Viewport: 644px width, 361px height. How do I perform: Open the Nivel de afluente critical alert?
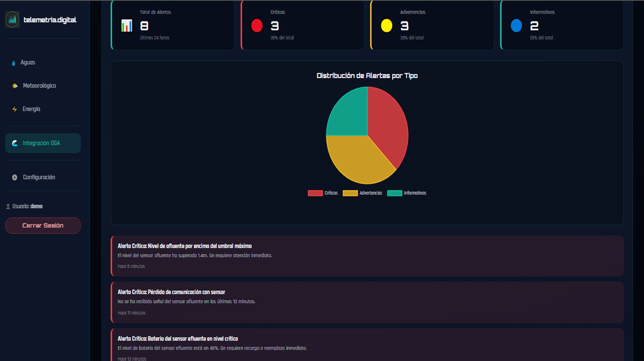(368, 256)
